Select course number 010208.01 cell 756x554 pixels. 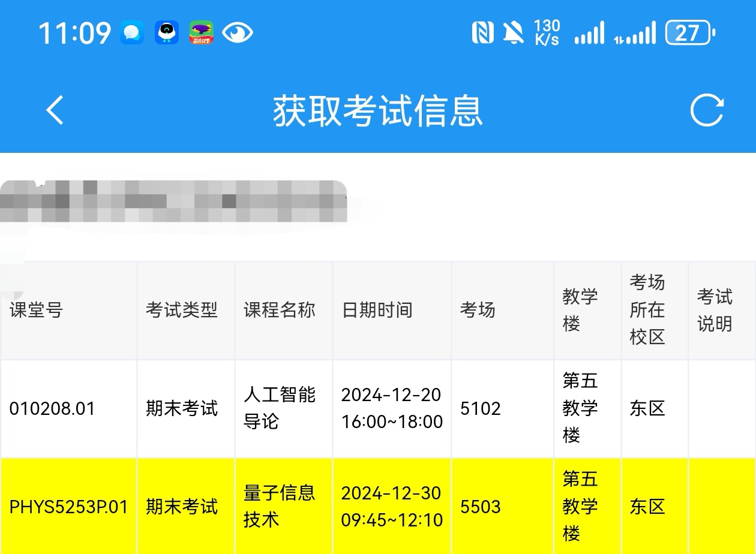[x=52, y=409]
